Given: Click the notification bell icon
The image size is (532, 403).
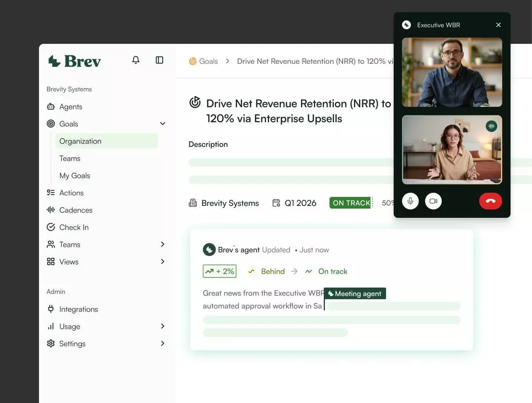Looking at the screenshot, I should [x=136, y=60].
